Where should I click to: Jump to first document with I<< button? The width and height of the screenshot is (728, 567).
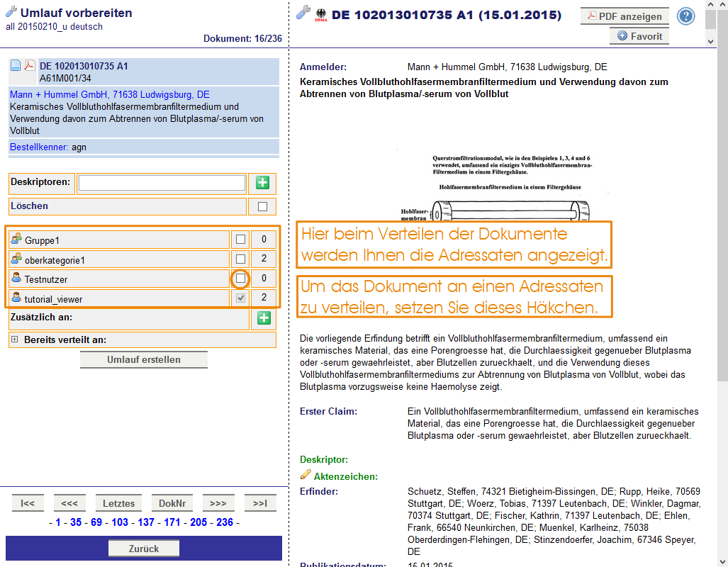tap(28, 503)
